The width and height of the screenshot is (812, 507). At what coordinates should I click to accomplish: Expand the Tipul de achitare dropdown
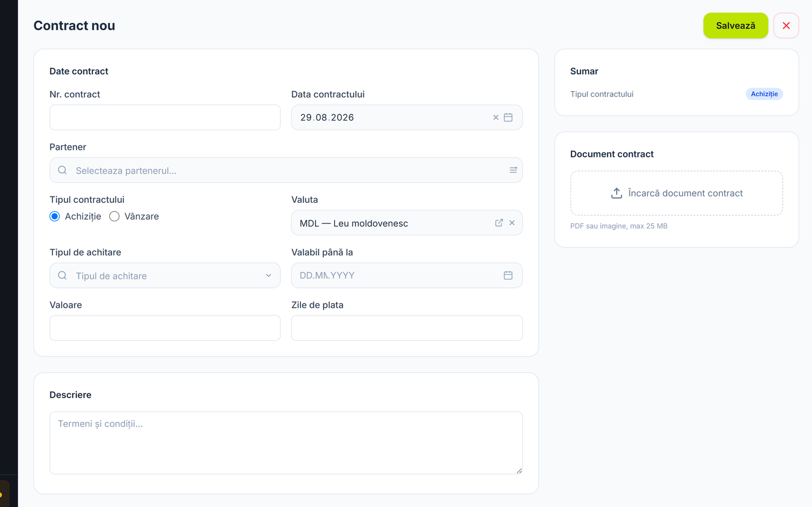click(269, 276)
